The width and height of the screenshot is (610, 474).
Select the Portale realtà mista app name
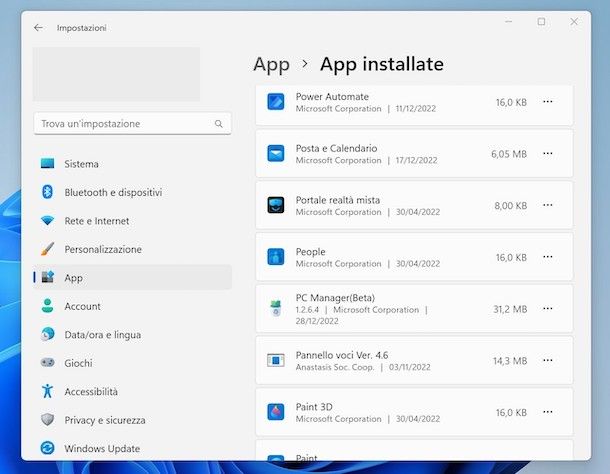pos(338,200)
